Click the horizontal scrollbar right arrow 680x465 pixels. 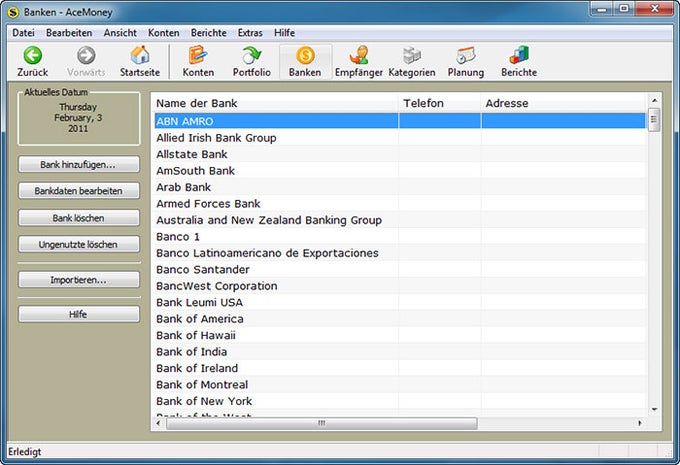pyautogui.click(x=640, y=423)
